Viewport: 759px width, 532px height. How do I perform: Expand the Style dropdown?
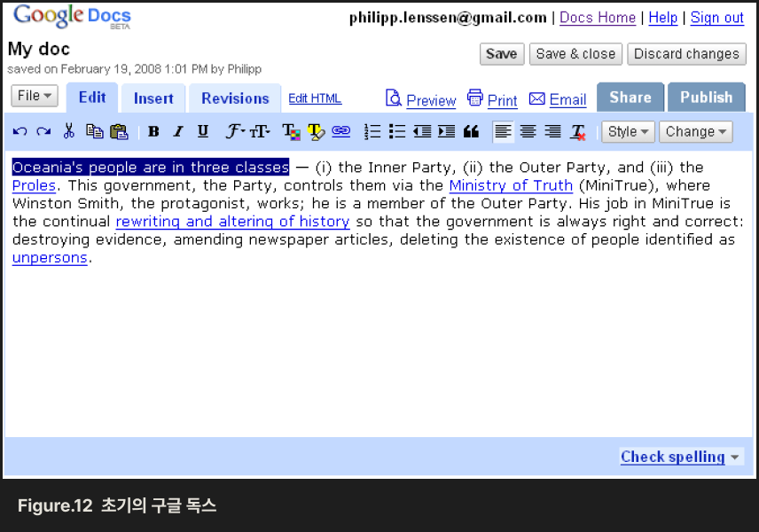tap(628, 131)
